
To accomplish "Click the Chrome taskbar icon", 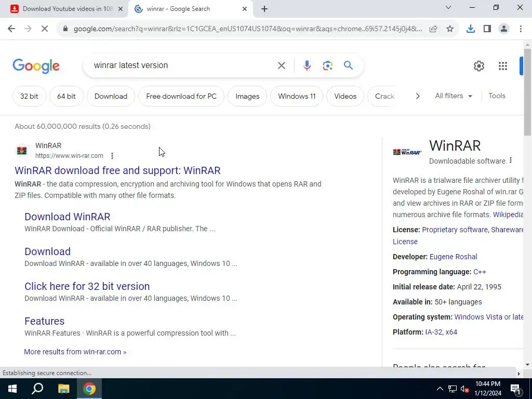I will click(89, 389).
